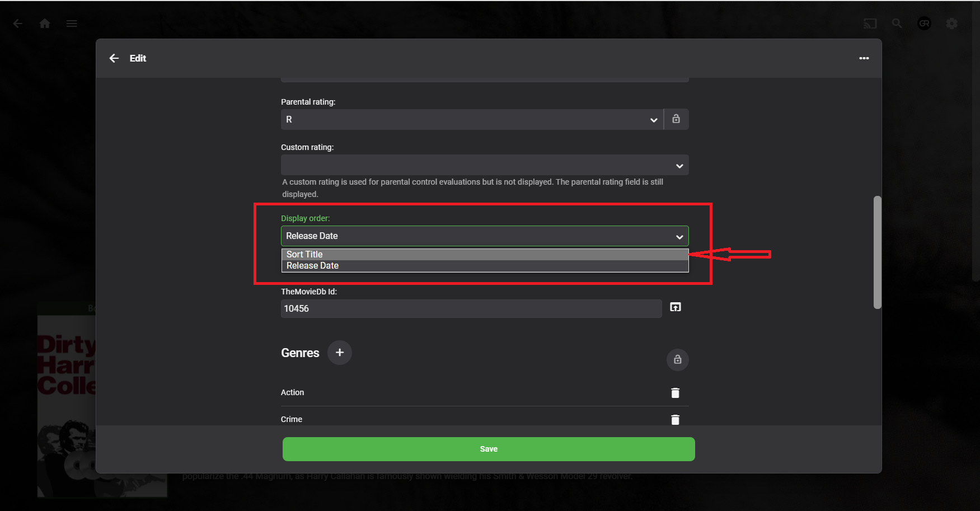Open the settings gear icon
Image resolution: width=980 pixels, height=511 pixels.
952,24
